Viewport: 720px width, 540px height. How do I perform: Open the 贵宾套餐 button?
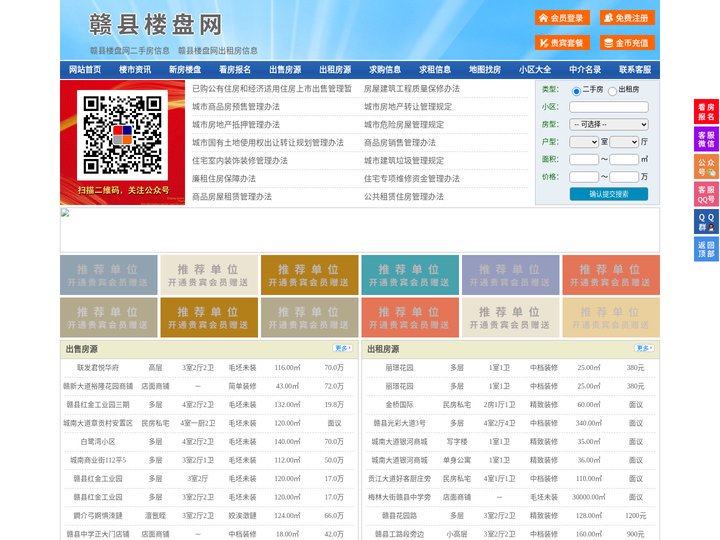point(562,43)
